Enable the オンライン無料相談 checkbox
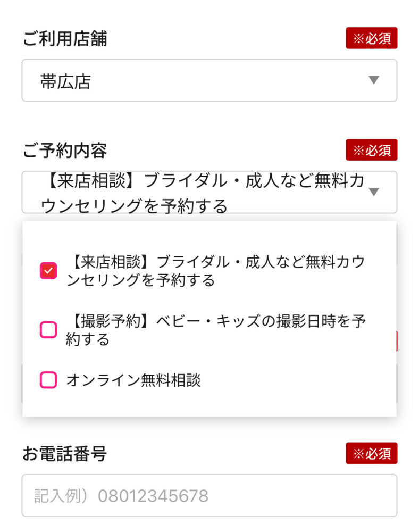The height and width of the screenshot is (532, 419). pos(48,380)
